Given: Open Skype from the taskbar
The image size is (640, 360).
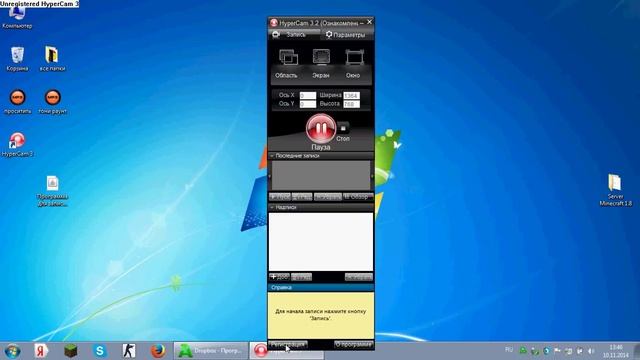Looking at the screenshot, I should click(100, 351).
